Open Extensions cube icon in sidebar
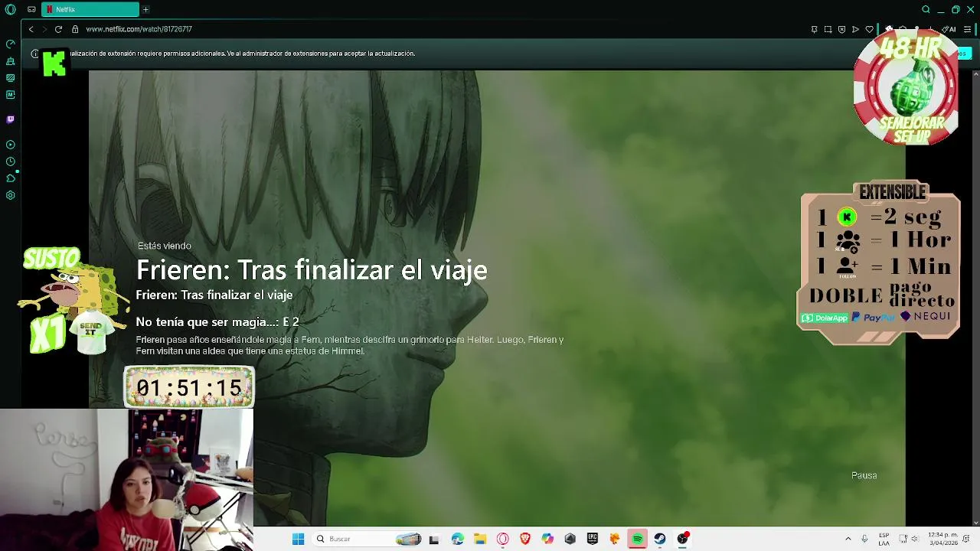980x551 pixels. [x=10, y=178]
